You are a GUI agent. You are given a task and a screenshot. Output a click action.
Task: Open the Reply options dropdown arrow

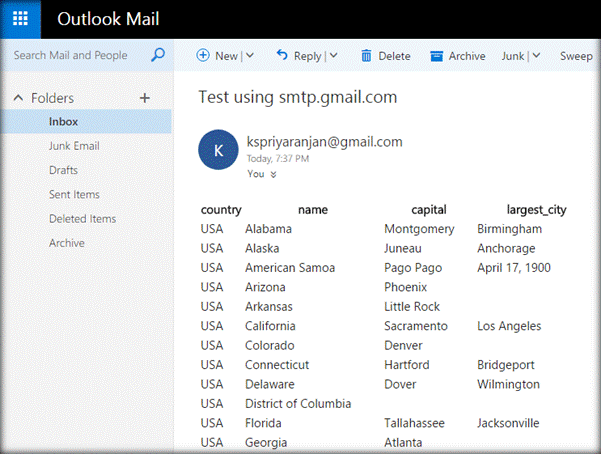click(333, 56)
